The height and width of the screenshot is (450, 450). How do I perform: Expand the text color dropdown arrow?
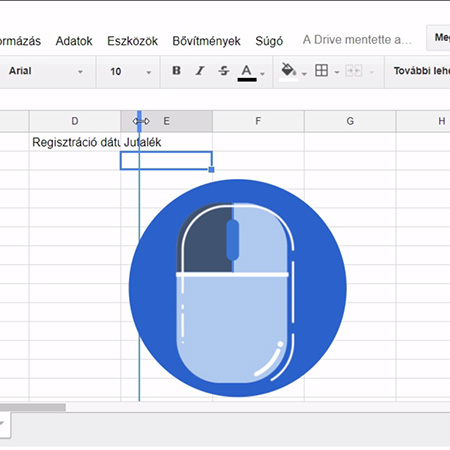(263, 73)
